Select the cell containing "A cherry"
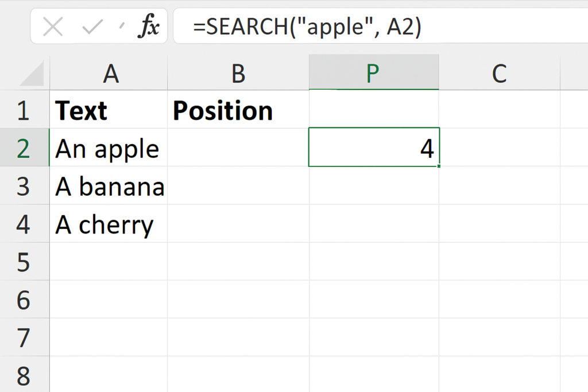This screenshot has height=392, width=588. 109,224
